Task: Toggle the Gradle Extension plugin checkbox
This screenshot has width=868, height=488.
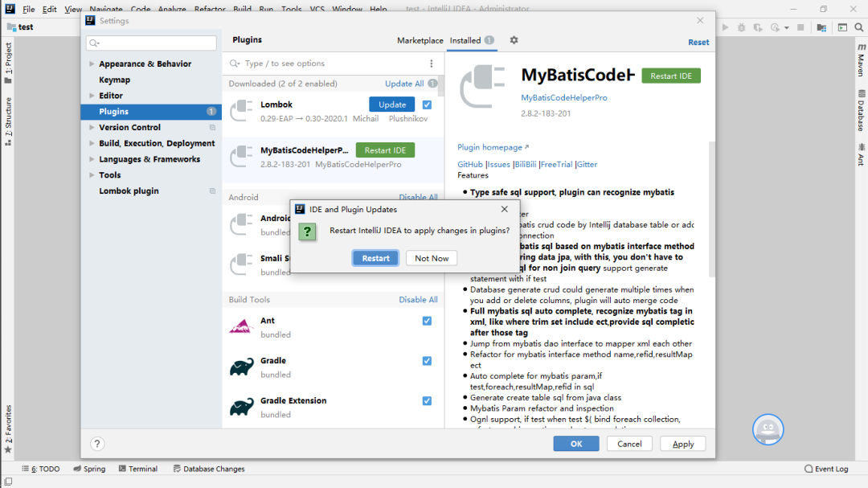Action: 427,400
